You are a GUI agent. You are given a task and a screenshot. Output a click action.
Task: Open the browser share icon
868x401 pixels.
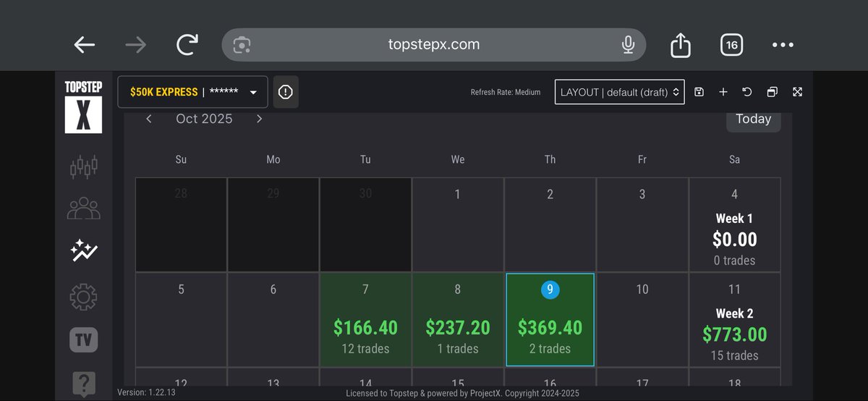(x=680, y=45)
